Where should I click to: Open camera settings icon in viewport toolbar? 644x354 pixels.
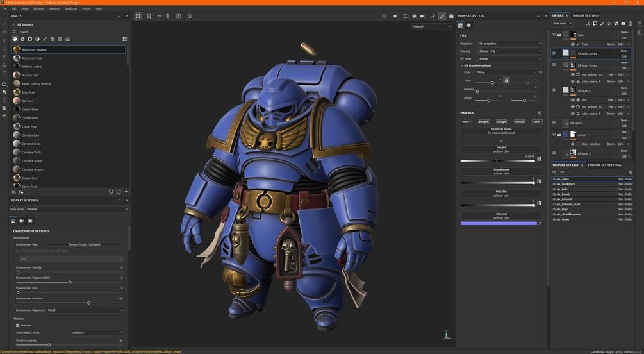tap(423, 16)
